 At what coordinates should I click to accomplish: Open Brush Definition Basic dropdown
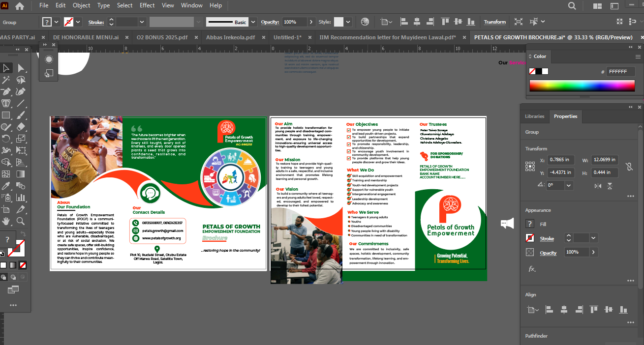point(253,22)
